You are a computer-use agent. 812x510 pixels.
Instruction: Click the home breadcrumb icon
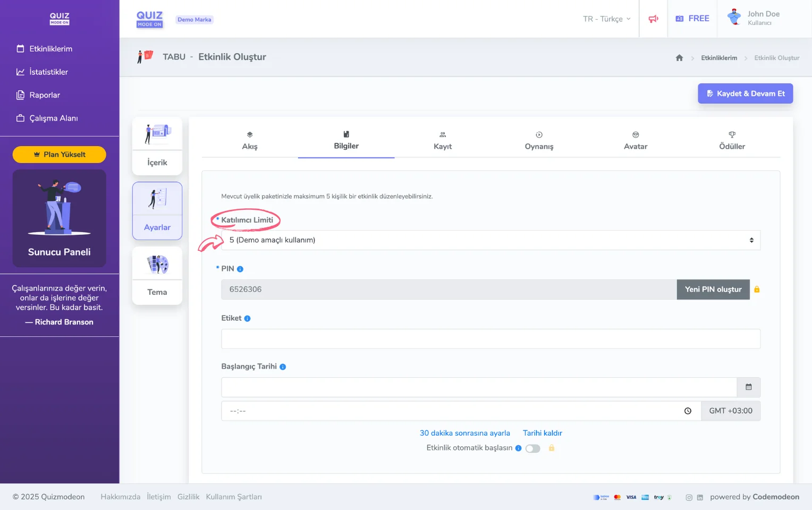coord(679,58)
